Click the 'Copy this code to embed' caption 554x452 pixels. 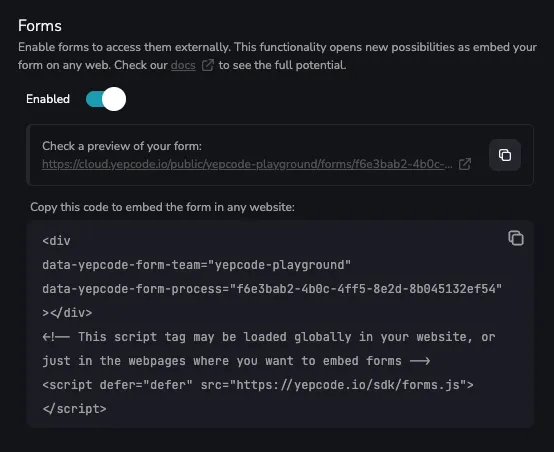pos(162,207)
